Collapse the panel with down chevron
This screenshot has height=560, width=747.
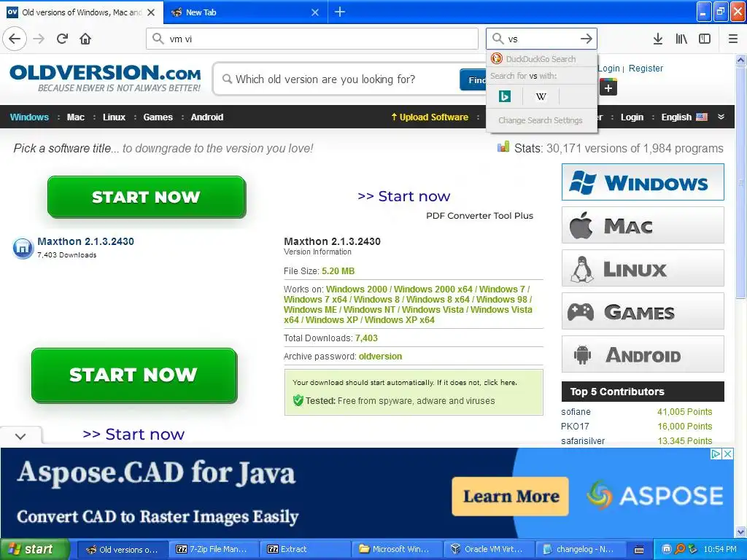point(20,436)
